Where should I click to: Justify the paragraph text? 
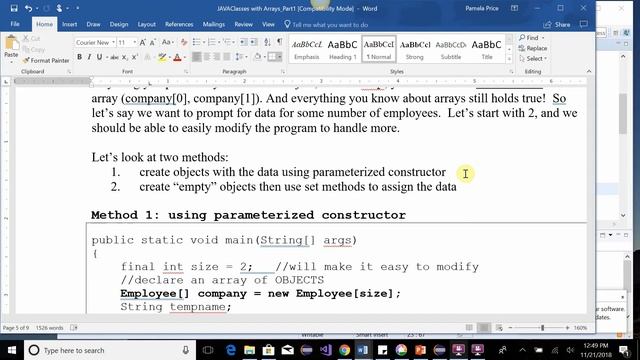pyautogui.click(x=227, y=57)
